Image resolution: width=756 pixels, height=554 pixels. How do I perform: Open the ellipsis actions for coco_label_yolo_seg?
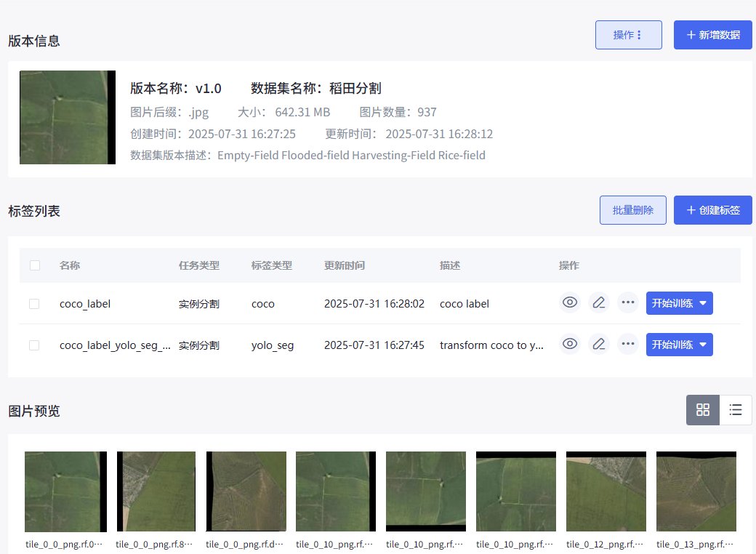[628, 344]
